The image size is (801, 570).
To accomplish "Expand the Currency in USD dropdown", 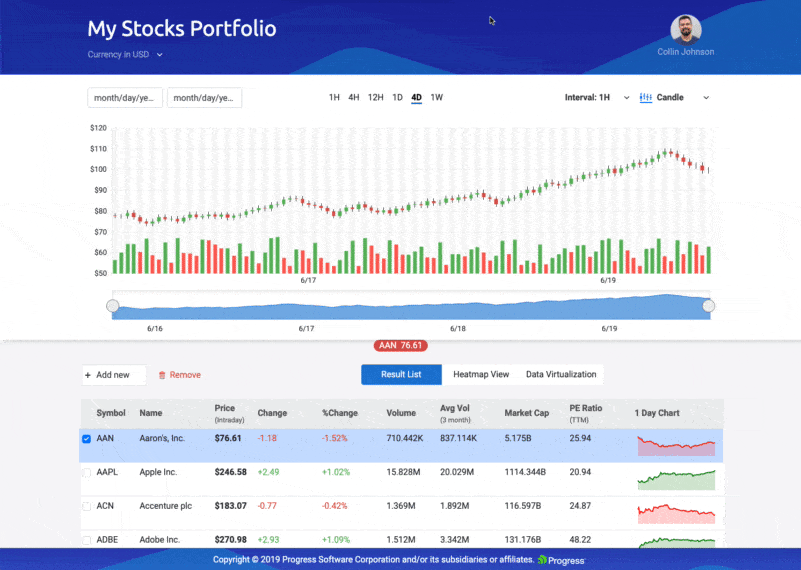I will pos(125,55).
